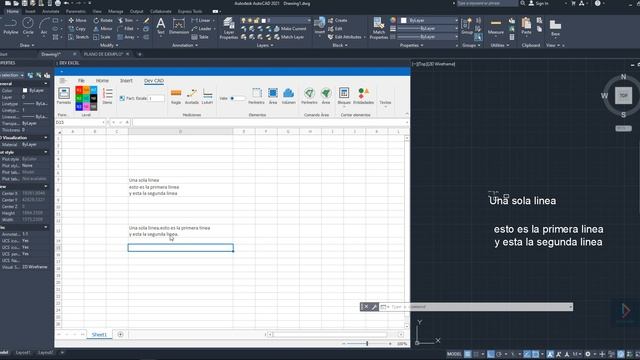Viewport: 640px width, 360px height.
Task: Click the Make Current layer button
Action: tap(290, 29)
